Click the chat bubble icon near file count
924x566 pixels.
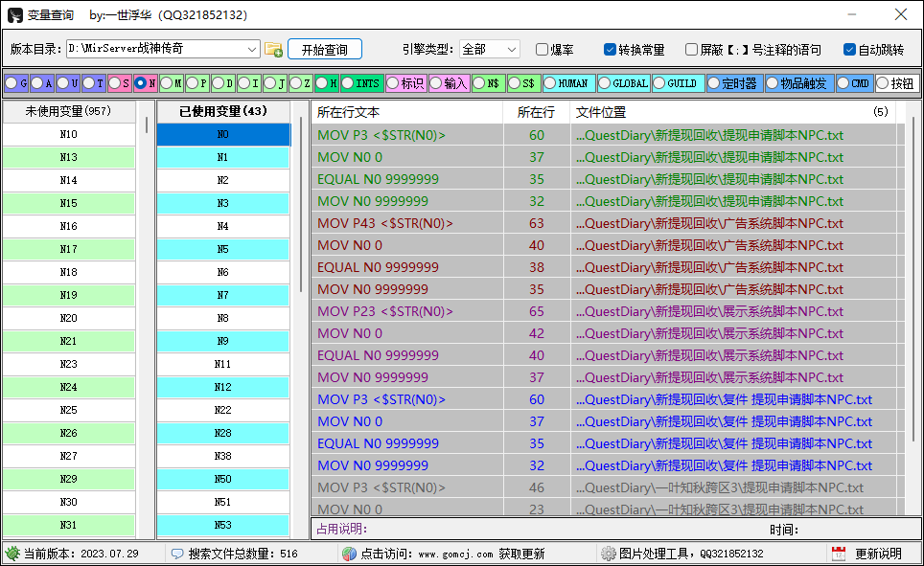coord(176,554)
